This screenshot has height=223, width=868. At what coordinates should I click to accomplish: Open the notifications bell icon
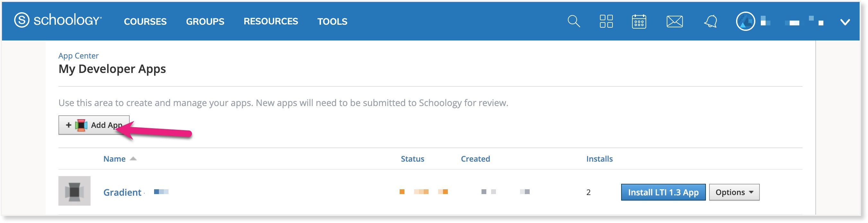(x=710, y=22)
